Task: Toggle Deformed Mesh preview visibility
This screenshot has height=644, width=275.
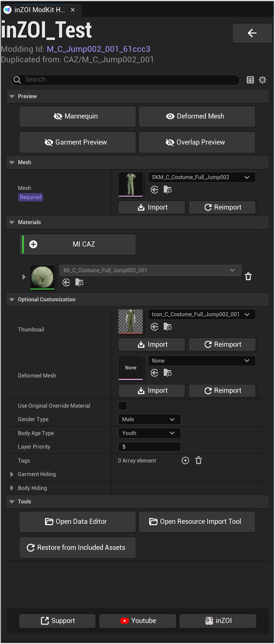Action: pyautogui.click(x=197, y=116)
